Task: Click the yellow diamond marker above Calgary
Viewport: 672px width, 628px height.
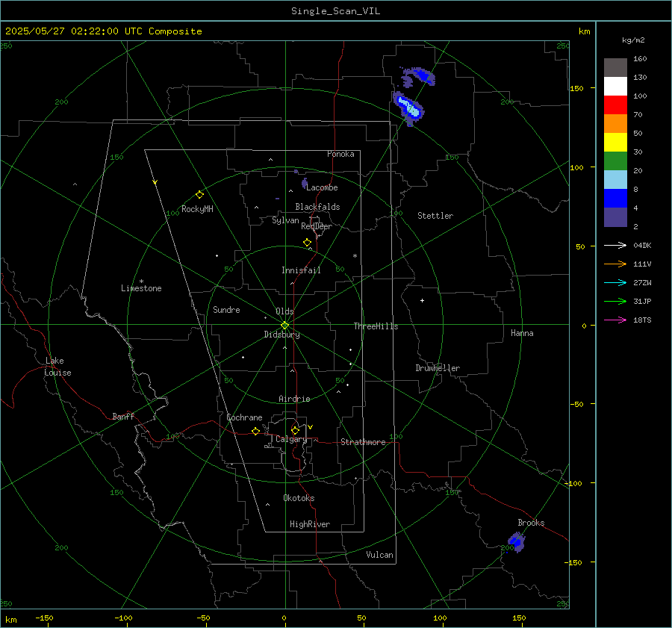Action: pos(295,430)
